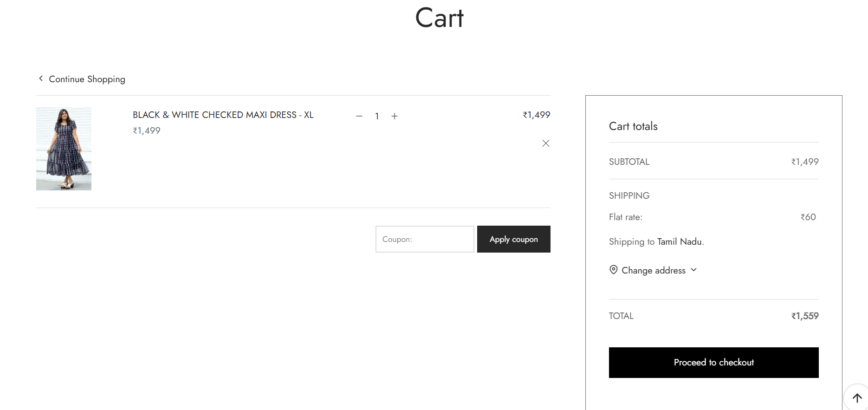Click the back chevron beside Continue Shopping
The image size is (868, 410).
click(x=41, y=78)
